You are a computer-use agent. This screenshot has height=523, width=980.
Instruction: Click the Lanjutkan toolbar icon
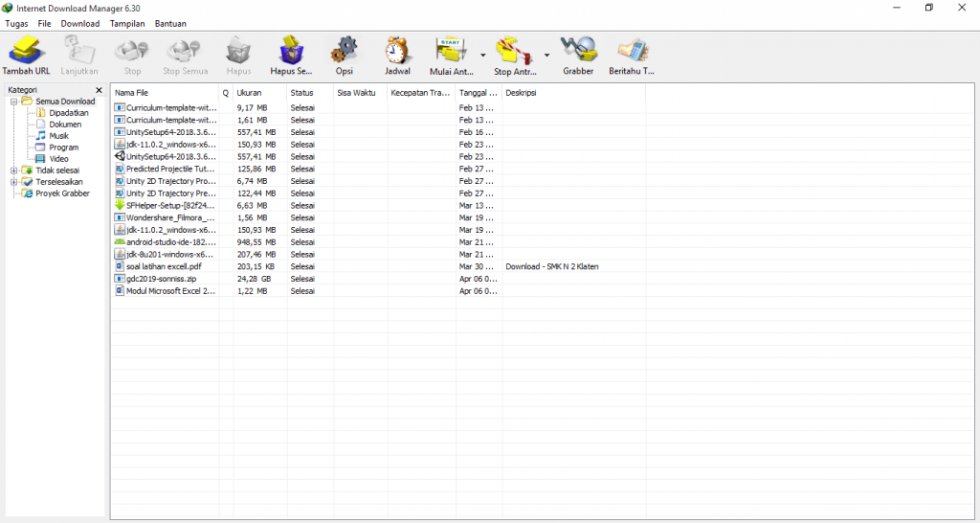[79, 50]
